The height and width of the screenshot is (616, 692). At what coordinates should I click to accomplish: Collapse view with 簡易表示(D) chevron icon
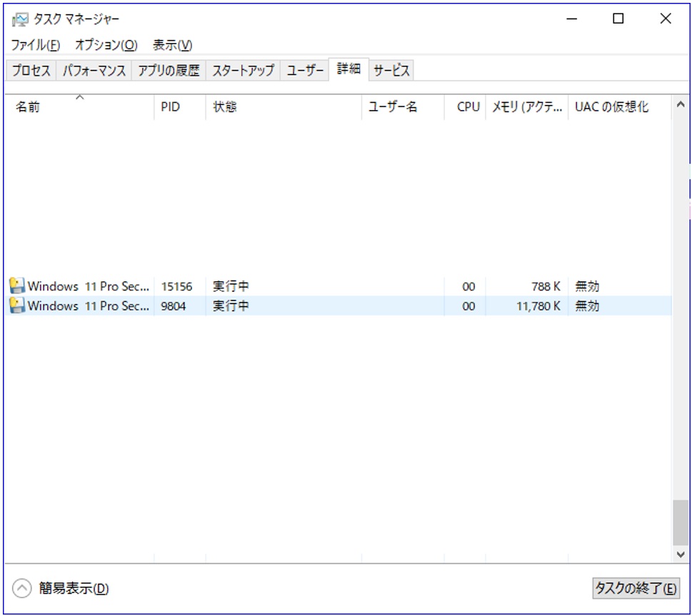(21, 588)
